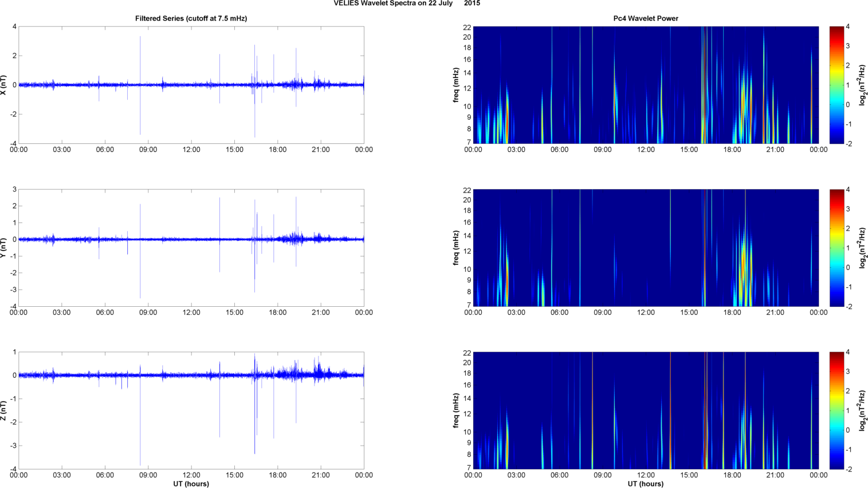The height and width of the screenshot is (488, 868).
Task: Select the Y (nT) filtered series plot
Action: (191, 248)
